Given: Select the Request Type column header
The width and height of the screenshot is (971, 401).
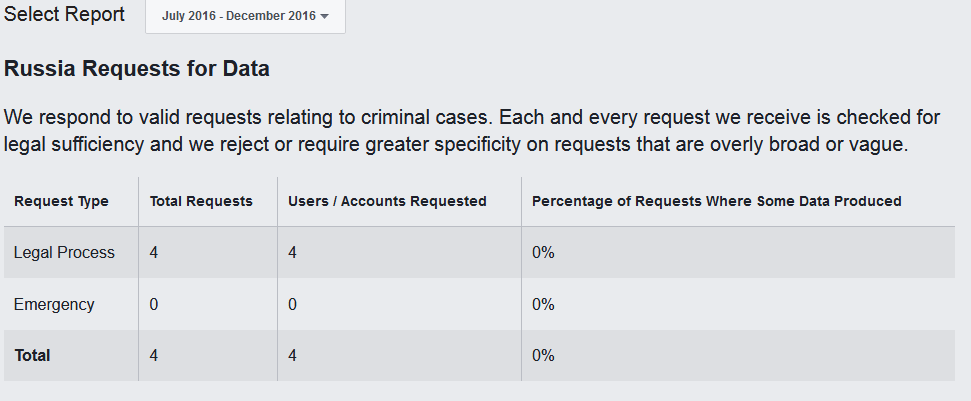Looking at the screenshot, I should point(61,201).
